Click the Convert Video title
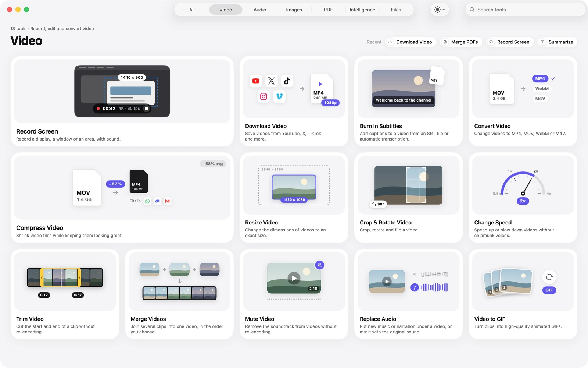 pyautogui.click(x=492, y=126)
